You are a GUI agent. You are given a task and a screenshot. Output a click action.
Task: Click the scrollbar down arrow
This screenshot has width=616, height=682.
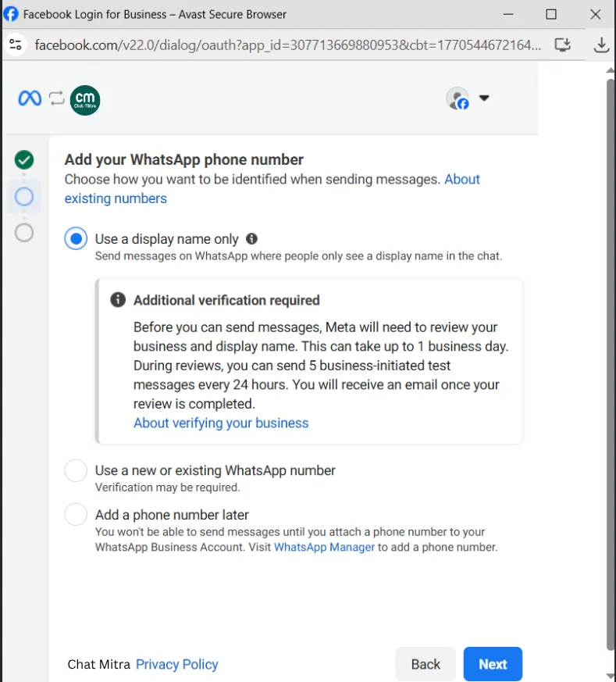[611, 676]
